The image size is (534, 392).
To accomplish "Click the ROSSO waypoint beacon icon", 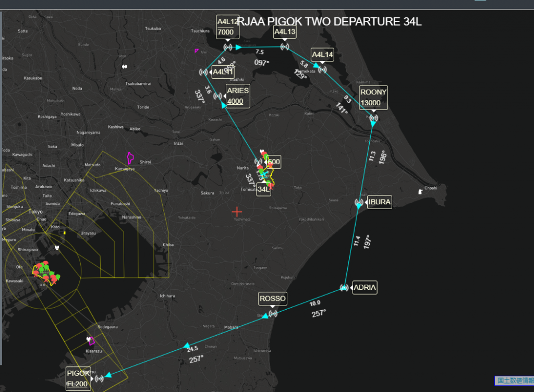I will pos(273,314).
